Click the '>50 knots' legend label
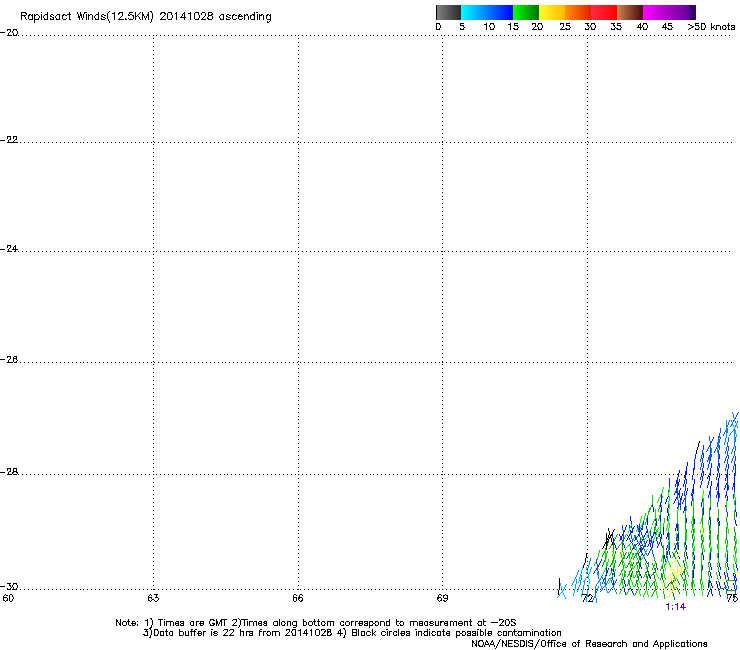Screen dimensions: 740x650 [711, 27]
